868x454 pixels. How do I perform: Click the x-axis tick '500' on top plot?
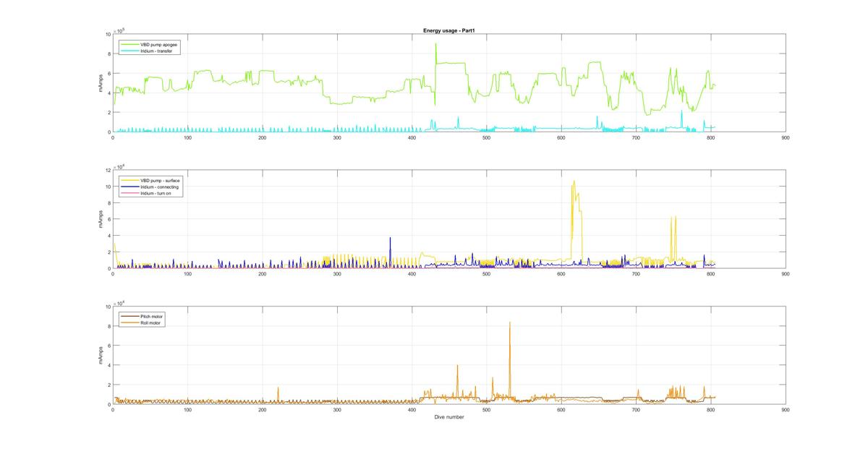point(486,137)
